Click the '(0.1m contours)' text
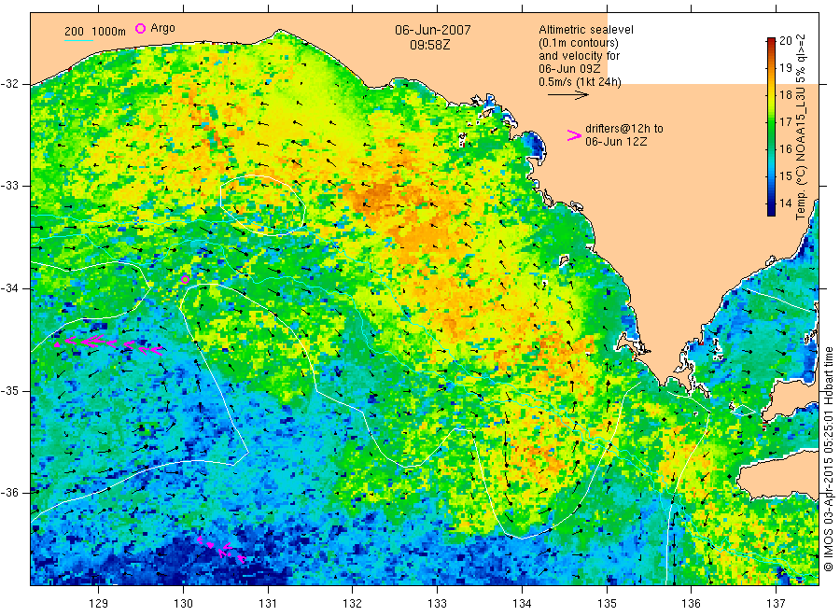 coord(579,43)
